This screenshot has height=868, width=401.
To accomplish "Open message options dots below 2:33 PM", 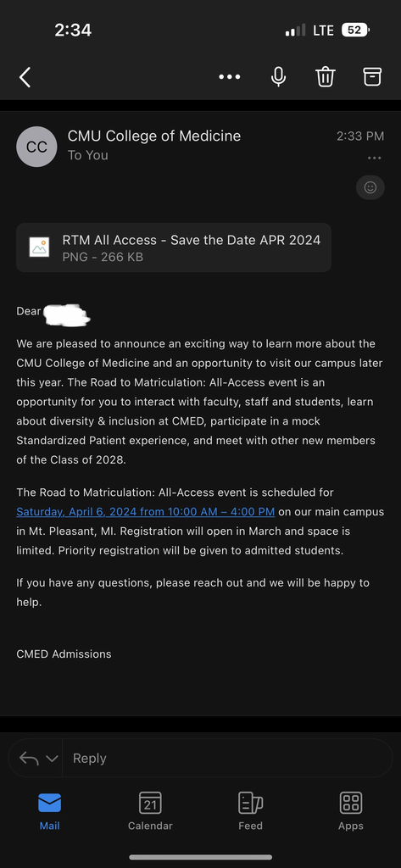I will [375, 159].
